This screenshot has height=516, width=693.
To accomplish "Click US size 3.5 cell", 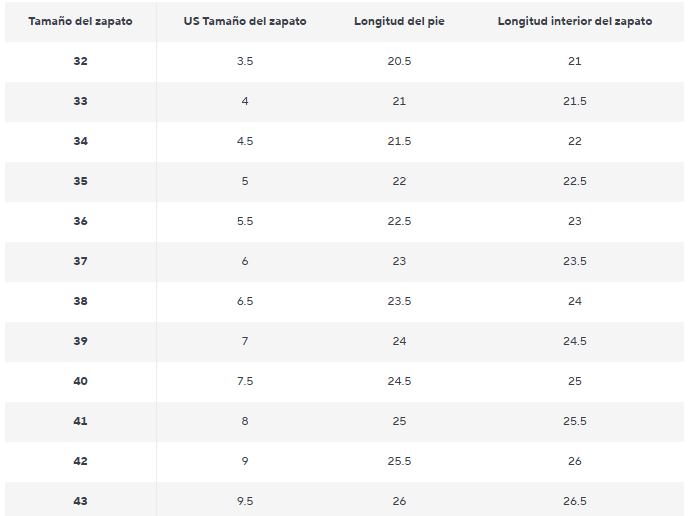I will point(245,61).
